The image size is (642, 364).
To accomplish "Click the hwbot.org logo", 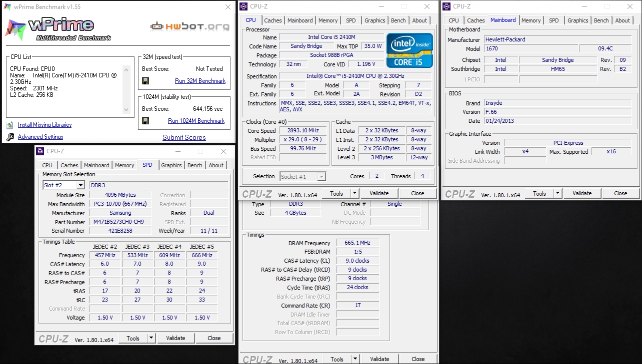I will coord(190,26).
